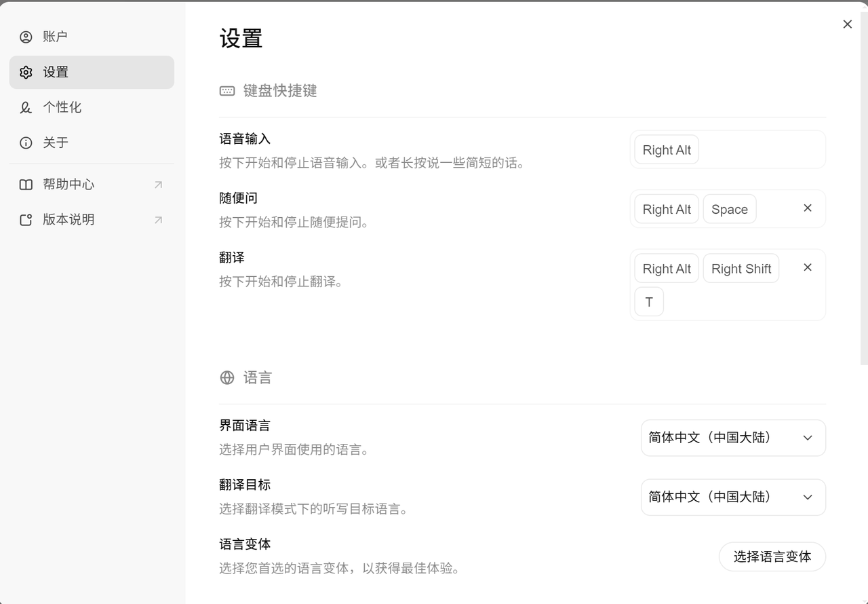The image size is (868, 604).
Task: Remove the 翻译 shortcut using X icon
Action: point(807,267)
